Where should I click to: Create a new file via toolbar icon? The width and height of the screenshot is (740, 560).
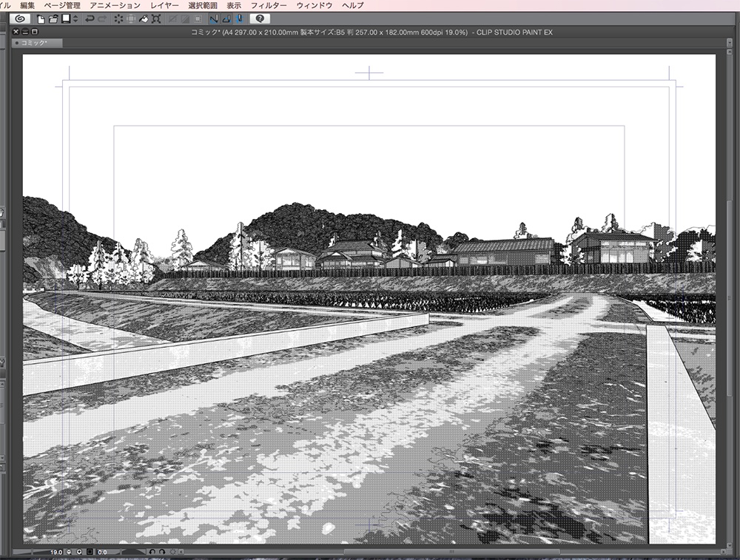(x=41, y=19)
